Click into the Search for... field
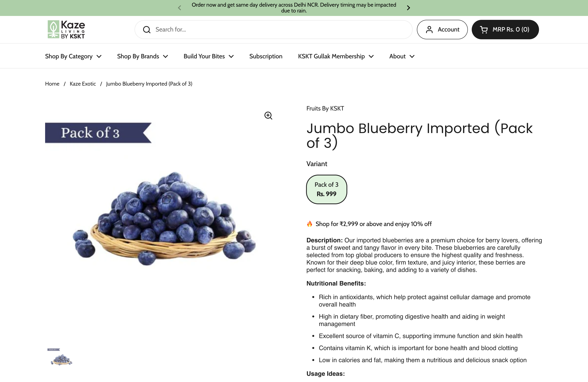The image size is (588, 382). 274,30
